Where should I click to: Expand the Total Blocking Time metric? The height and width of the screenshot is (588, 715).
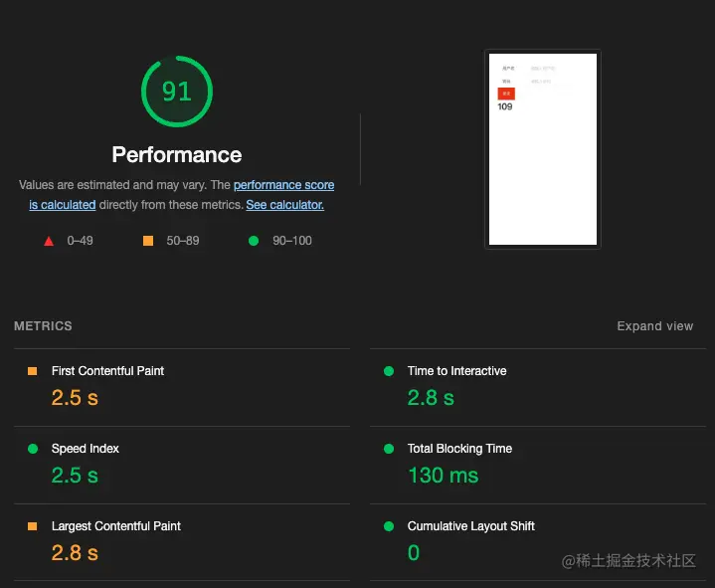click(x=459, y=449)
